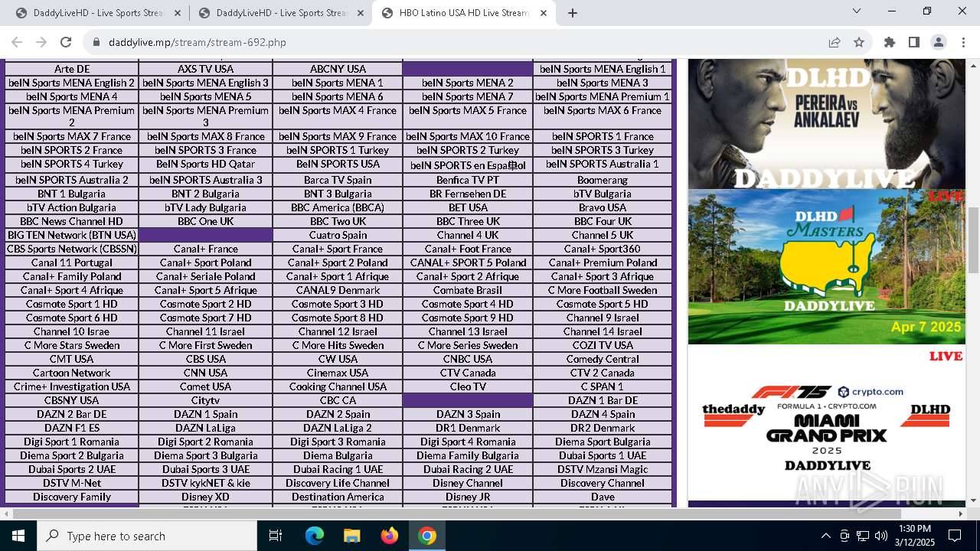Open the Cartoon Network channel
This screenshot has width=980, height=551.
72,373
